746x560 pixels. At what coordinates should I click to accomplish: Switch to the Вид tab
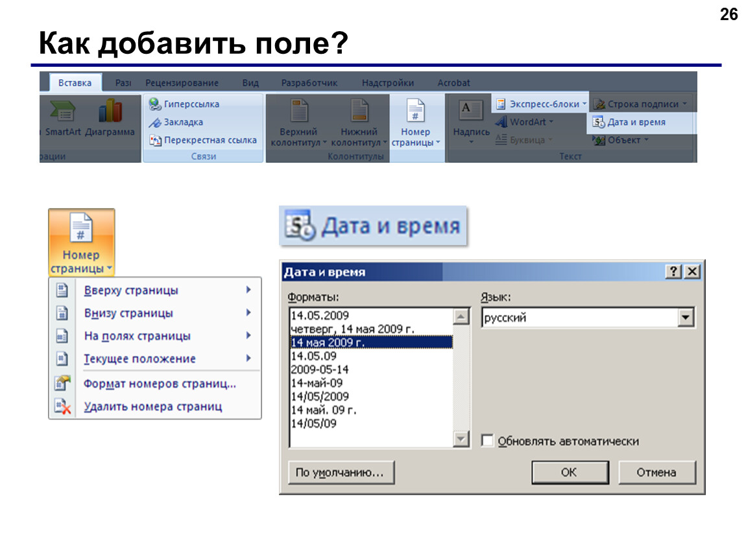pos(250,83)
